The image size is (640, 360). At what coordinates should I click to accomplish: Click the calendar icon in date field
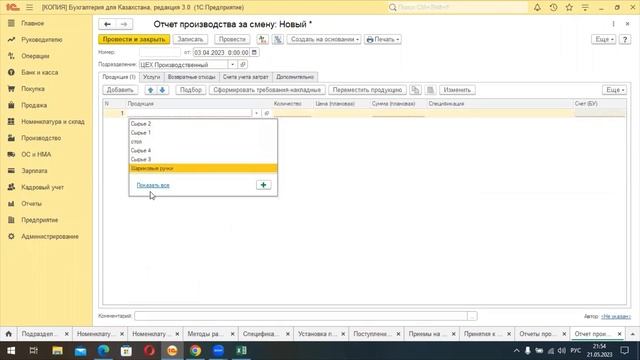[x=254, y=52]
